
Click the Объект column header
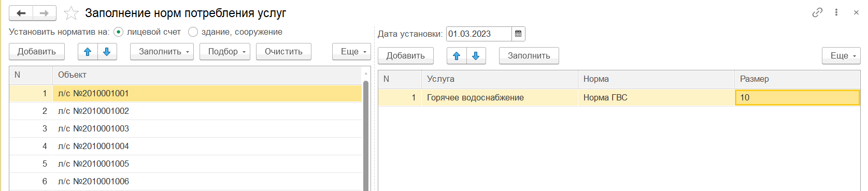point(207,75)
